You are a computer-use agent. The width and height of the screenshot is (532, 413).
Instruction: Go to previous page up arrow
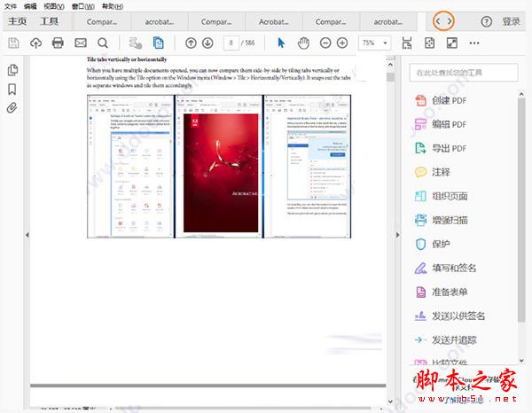click(191, 43)
